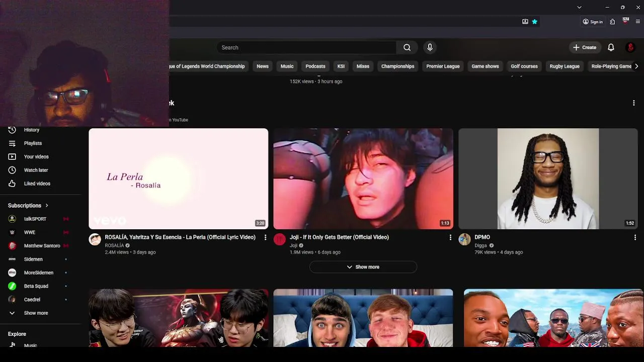Click the install app icon in address bar
This screenshot has height=362, width=644.
tap(525, 22)
